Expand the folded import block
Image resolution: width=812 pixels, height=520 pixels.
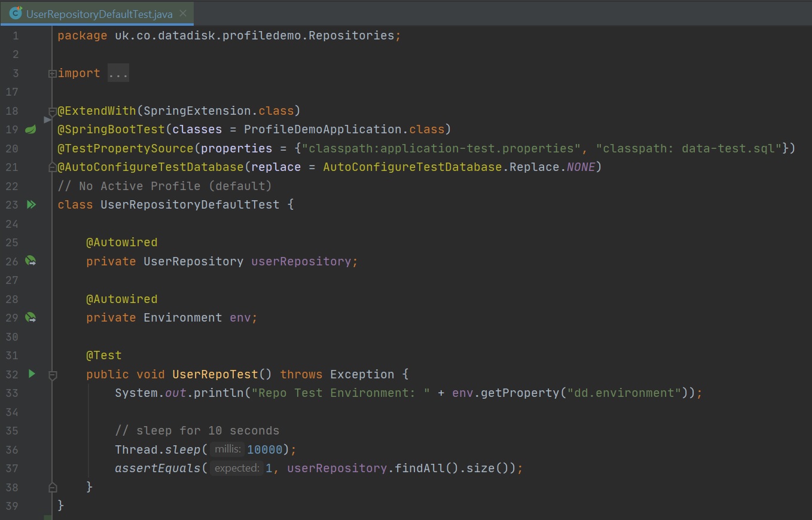tap(53, 74)
